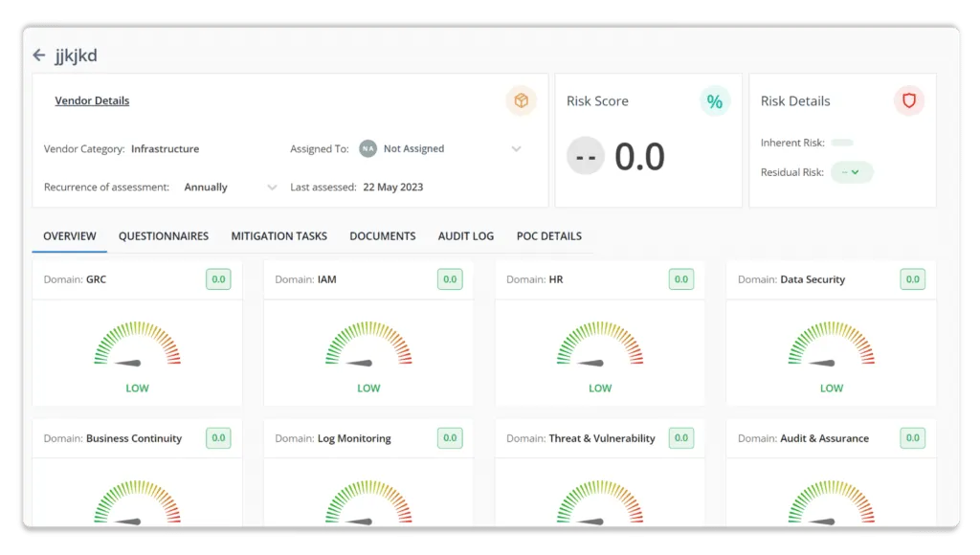The height and width of the screenshot is (555, 980).
Task: Expand the Assigned To dropdown chevron
Action: [x=516, y=148]
